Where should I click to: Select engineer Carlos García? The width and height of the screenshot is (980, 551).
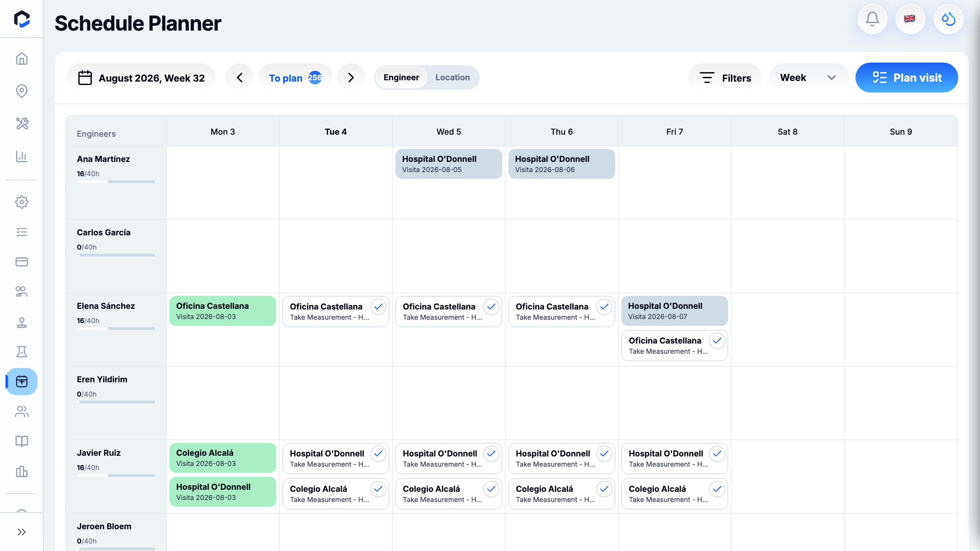[x=103, y=232]
